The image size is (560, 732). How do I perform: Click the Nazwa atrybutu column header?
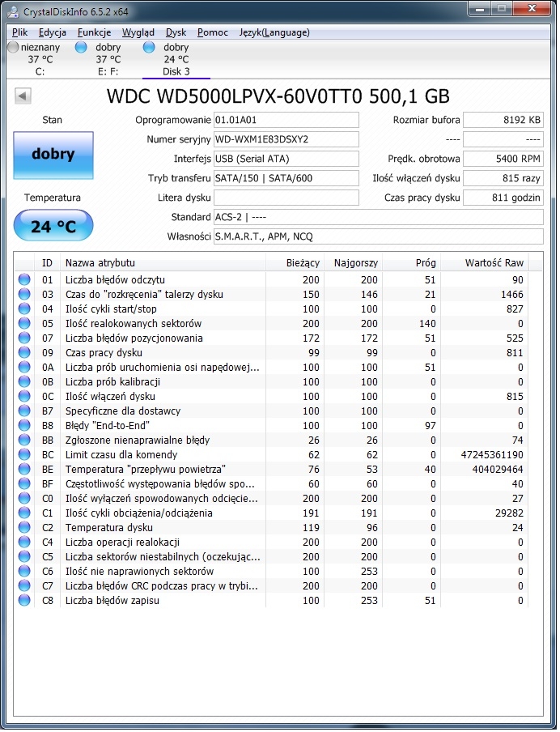(x=163, y=263)
